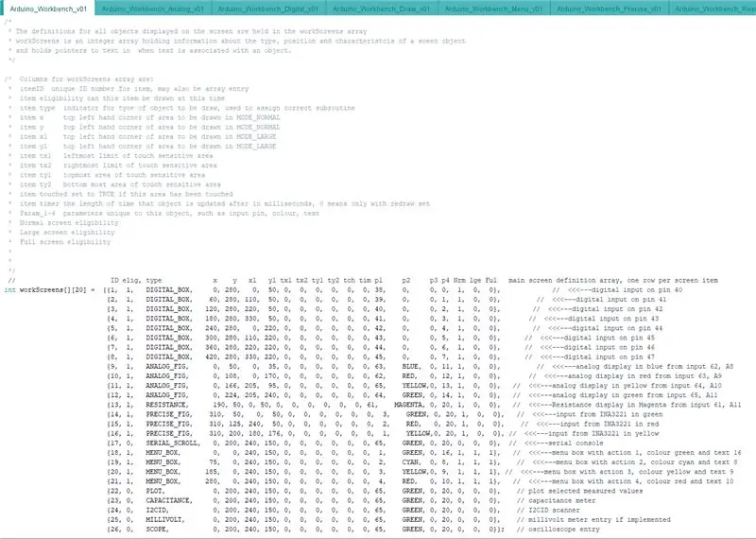
Task: Click the 'Columns for workScreens array are:' comment
Action: point(86,79)
